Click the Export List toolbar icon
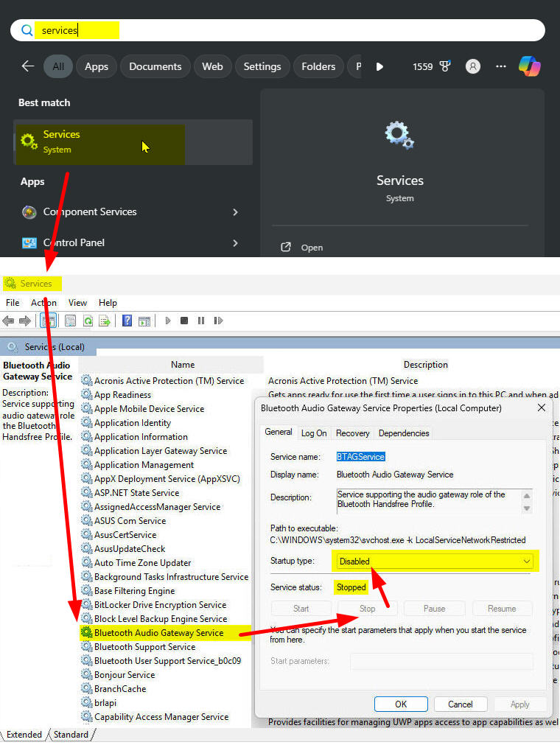Image resolution: width=560 pixels, height=745 pixels. pos(105,321)
